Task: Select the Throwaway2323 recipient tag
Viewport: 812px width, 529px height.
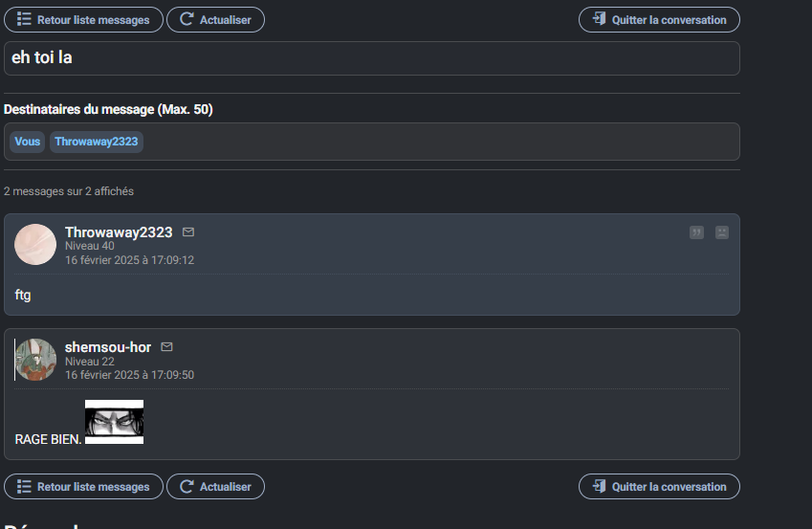Action: pyautogui.click(x=97, y=142)
